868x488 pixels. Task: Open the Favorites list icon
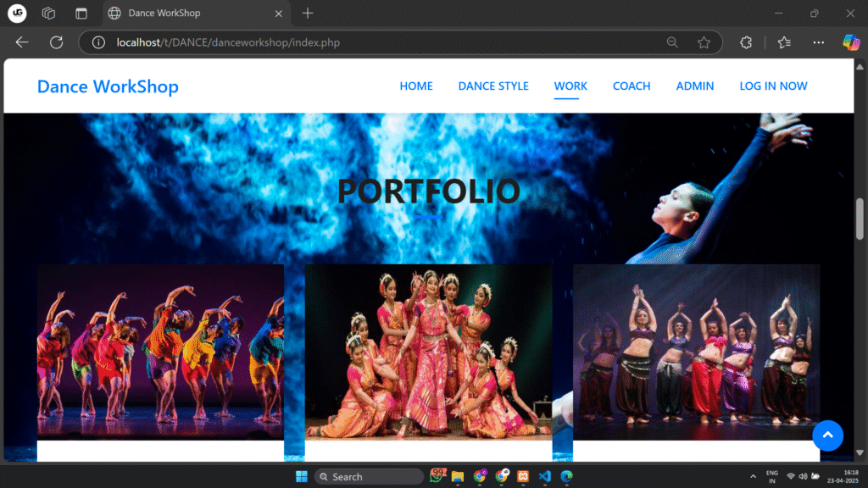[x=784, y=42]
